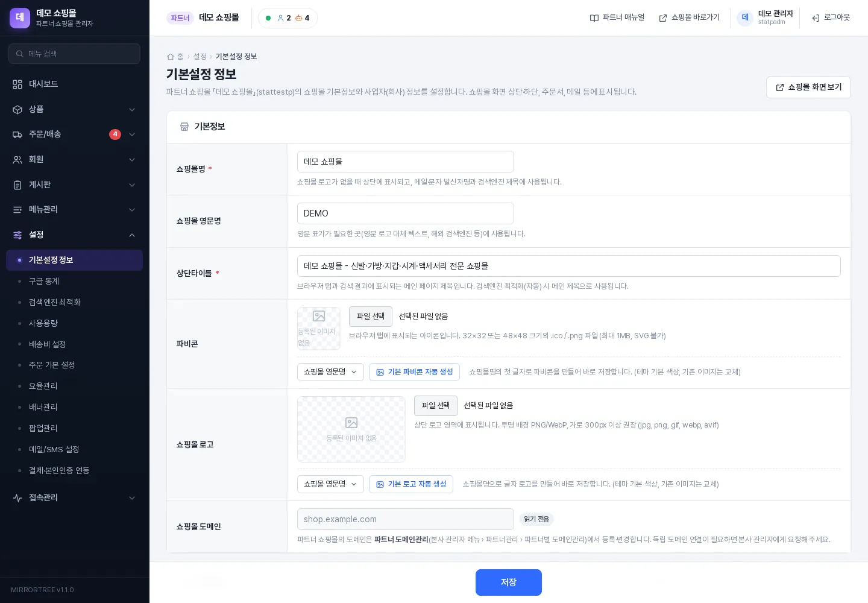
Task: Click the 파일 선택 button for 쇼핑몰 로고
Action: (x=436, y=406)
